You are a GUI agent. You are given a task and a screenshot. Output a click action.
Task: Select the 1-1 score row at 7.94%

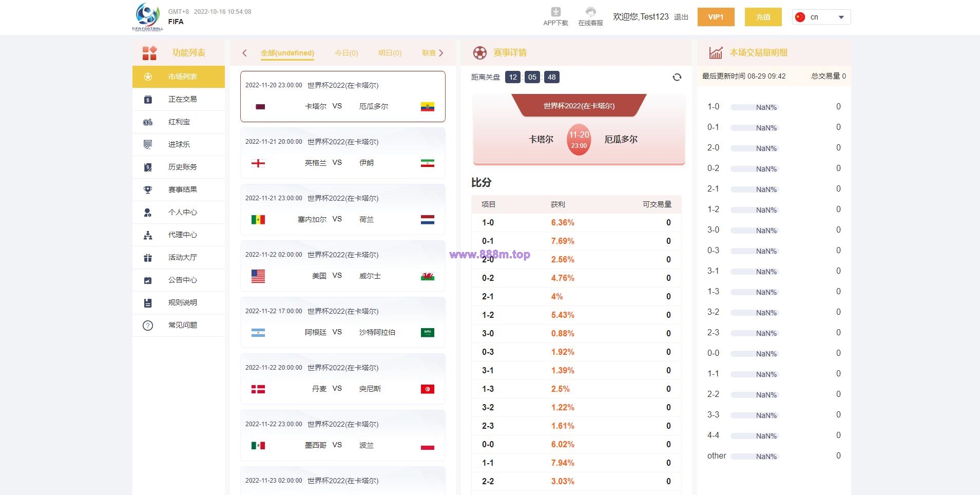pos(577,463)
